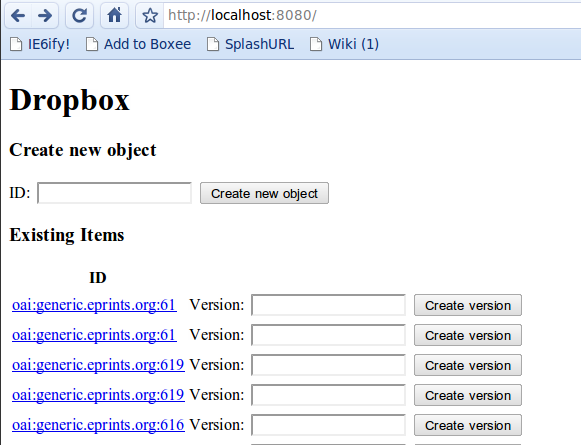
Task: Open the IE6ify! bookmark
Action: click(40, 44)
